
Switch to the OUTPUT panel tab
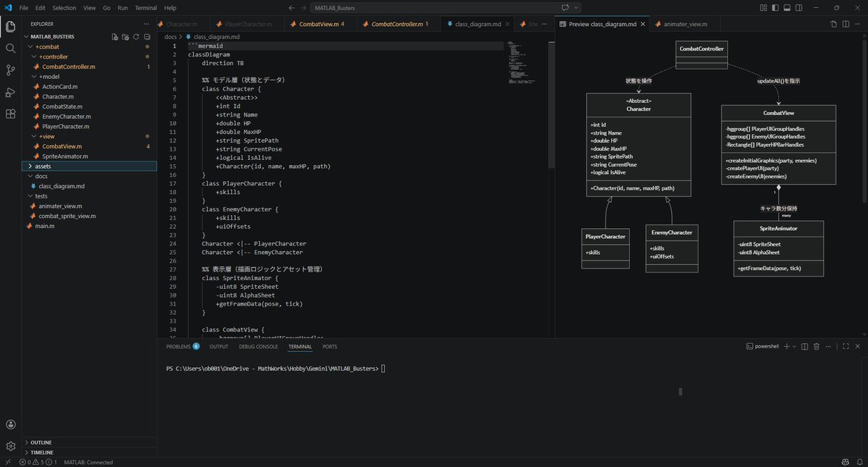pyautogui.click(x=218, y=347)
